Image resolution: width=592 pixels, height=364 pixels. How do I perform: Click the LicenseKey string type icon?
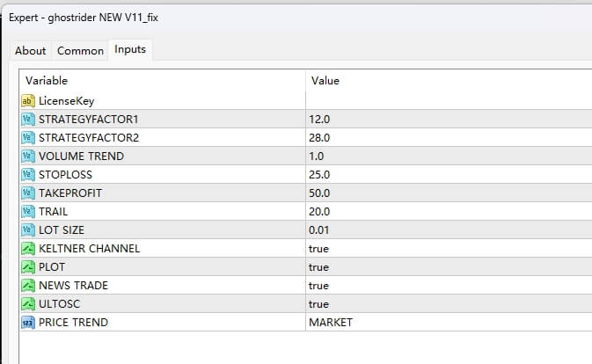click(x=27, y=100)
